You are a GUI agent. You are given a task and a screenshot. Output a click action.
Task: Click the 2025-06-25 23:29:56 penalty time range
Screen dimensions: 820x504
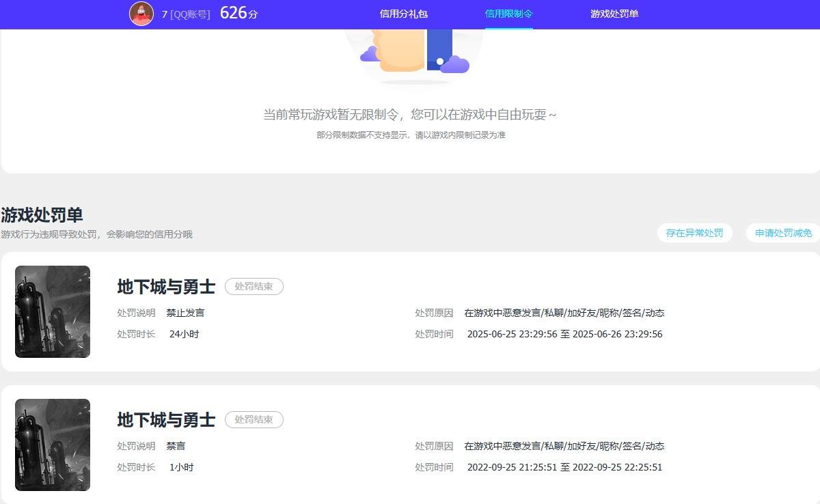point(564,335)
